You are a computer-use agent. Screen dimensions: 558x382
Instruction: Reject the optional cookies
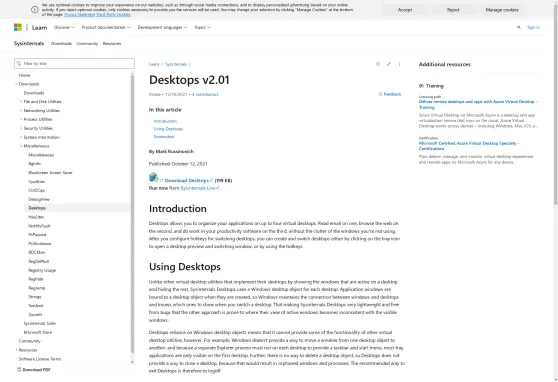tap(453, 10)
